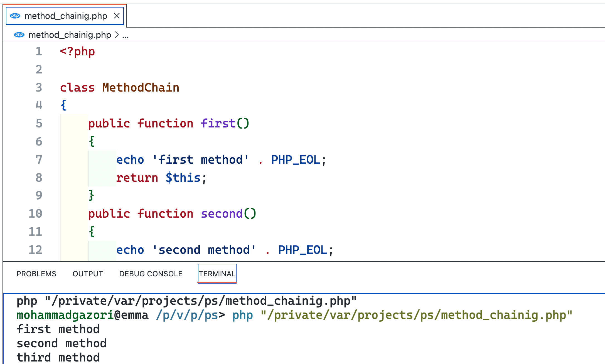Click mohammadgazori@emma username in terminal prompt
The height and width of the screenshot is (364, 605).
click(82, 315)
